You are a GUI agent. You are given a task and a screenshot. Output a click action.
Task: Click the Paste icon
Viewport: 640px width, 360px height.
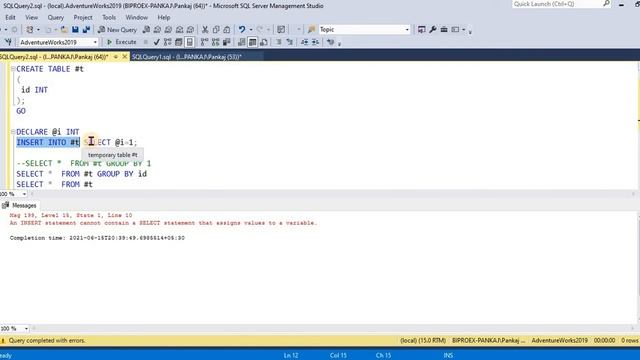click(x=227, y=29)
